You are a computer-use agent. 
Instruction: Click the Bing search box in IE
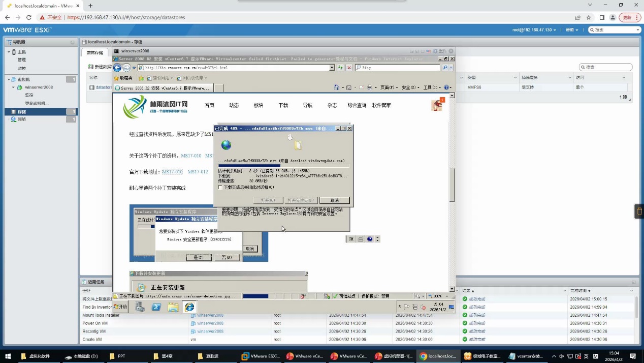click(398, 68)
